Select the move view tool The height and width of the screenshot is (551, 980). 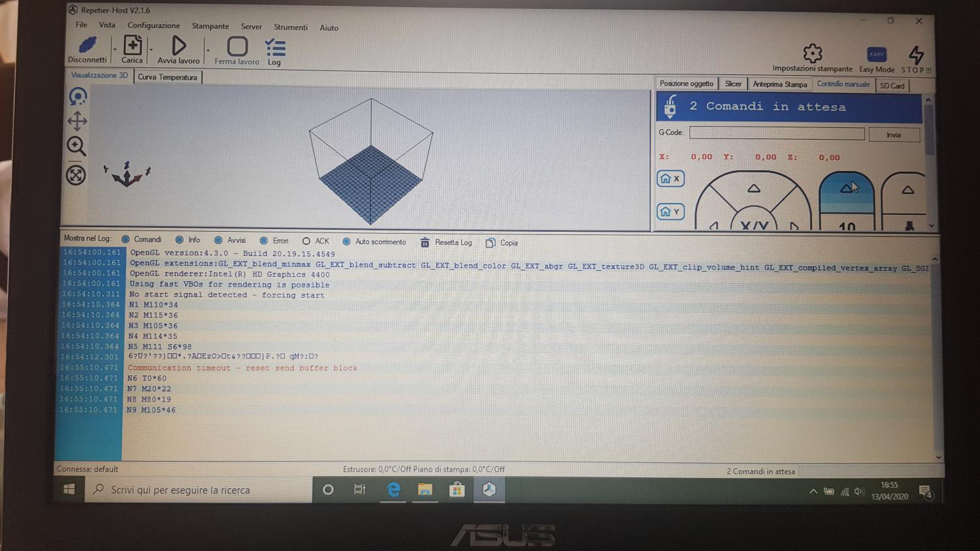point(77,121)
